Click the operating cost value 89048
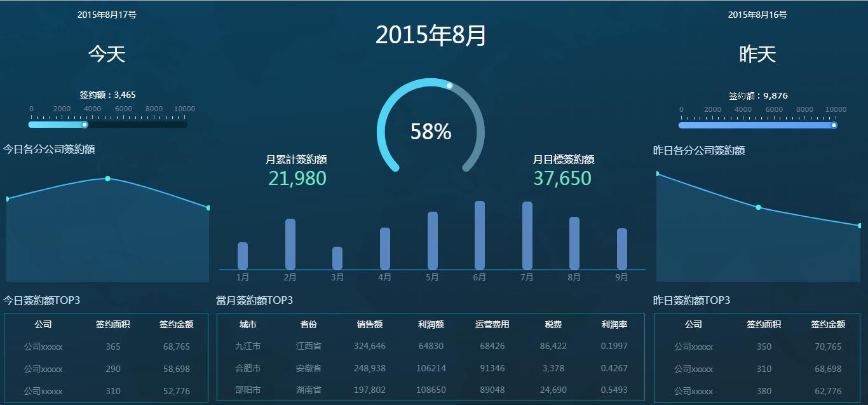This screenshot has width=868, height=405. (x=492, y=390)
